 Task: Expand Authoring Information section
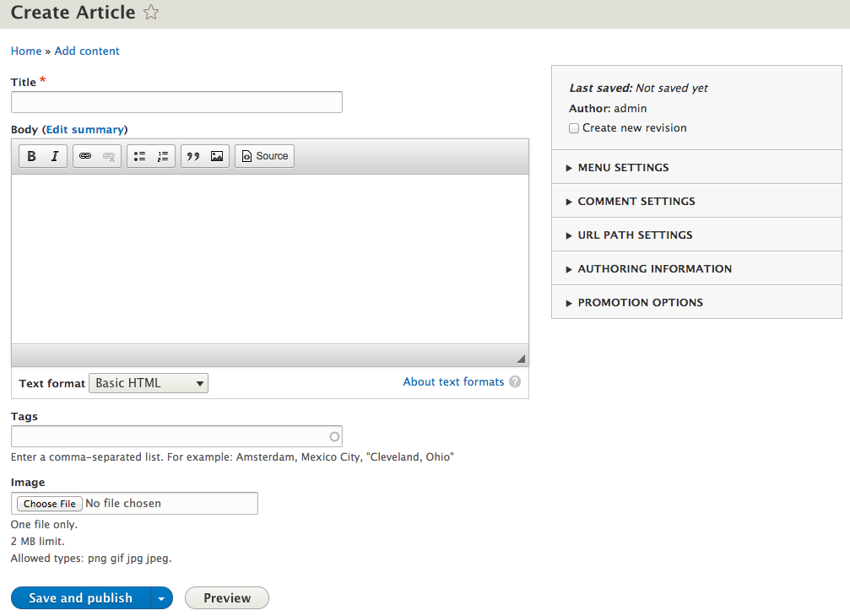click(x=696, y=268)
